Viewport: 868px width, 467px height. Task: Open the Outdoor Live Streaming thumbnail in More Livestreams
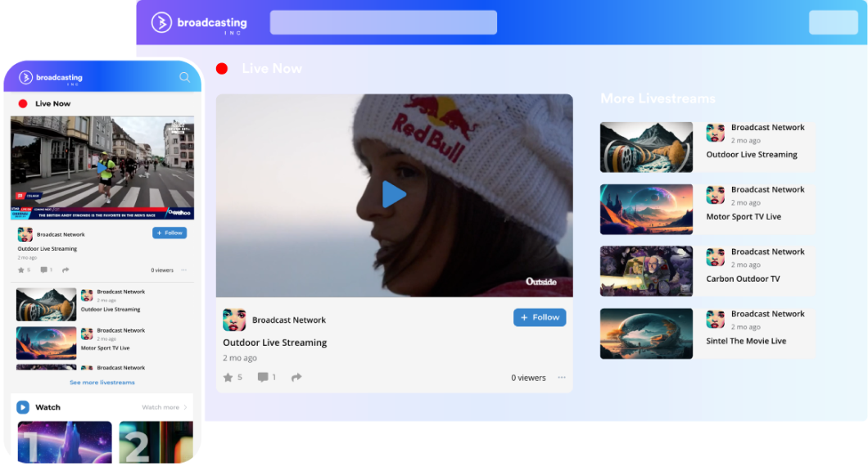point(646,147)
